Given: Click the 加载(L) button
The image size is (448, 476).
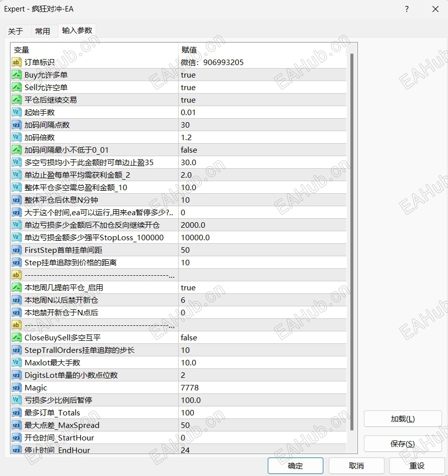Looking at the screenshot, I should pos(402,419).
